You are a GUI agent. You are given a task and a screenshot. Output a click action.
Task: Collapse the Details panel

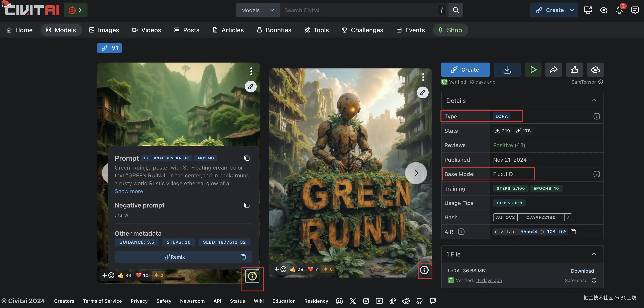click(x=594, y=101)
